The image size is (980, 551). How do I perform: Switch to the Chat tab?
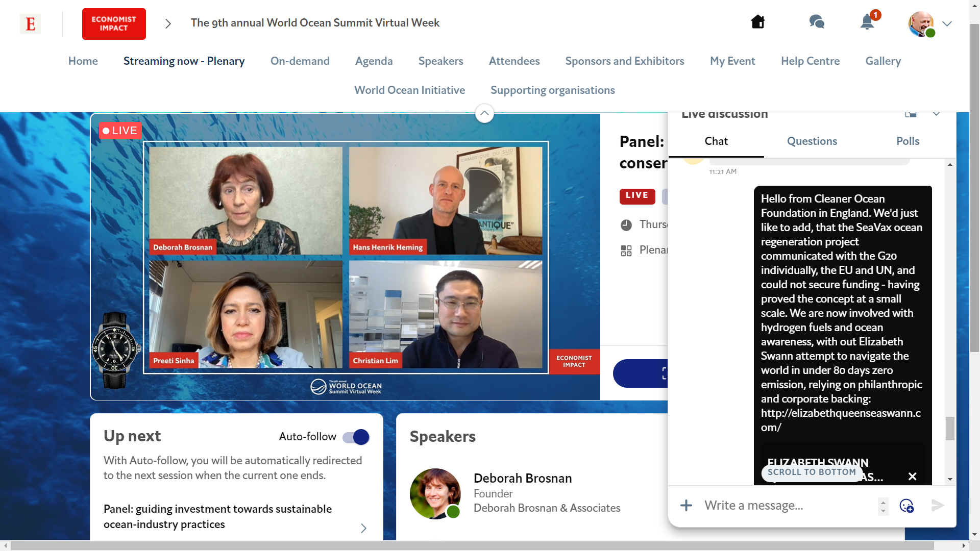[x=716, y=141]
